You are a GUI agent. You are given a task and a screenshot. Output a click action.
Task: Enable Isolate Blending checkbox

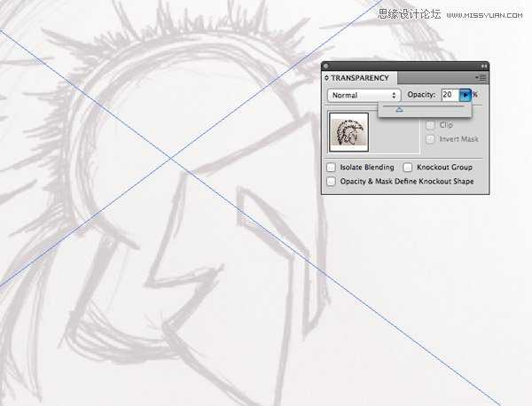[331, 168]
